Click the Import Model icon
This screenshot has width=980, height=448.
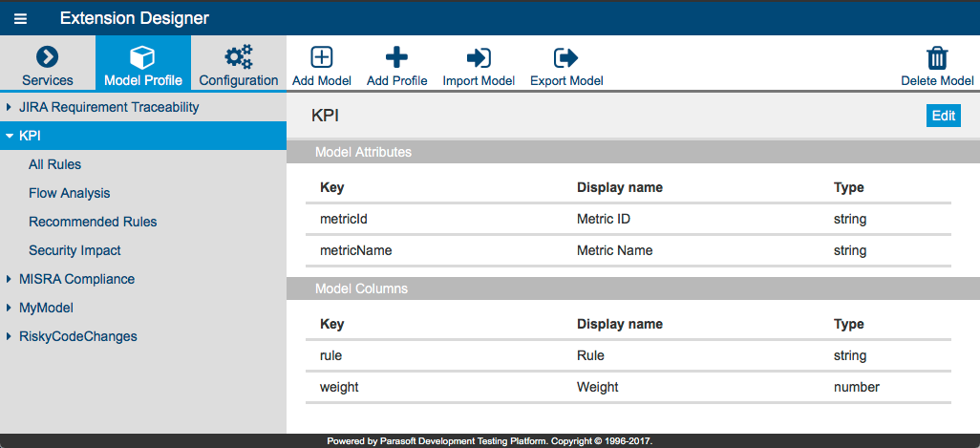(479, 57)
